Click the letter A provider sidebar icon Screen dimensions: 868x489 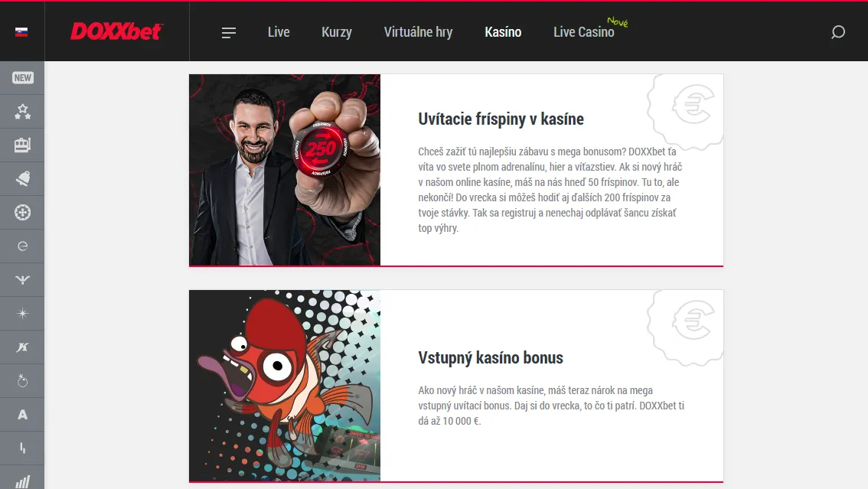(22, 414)
